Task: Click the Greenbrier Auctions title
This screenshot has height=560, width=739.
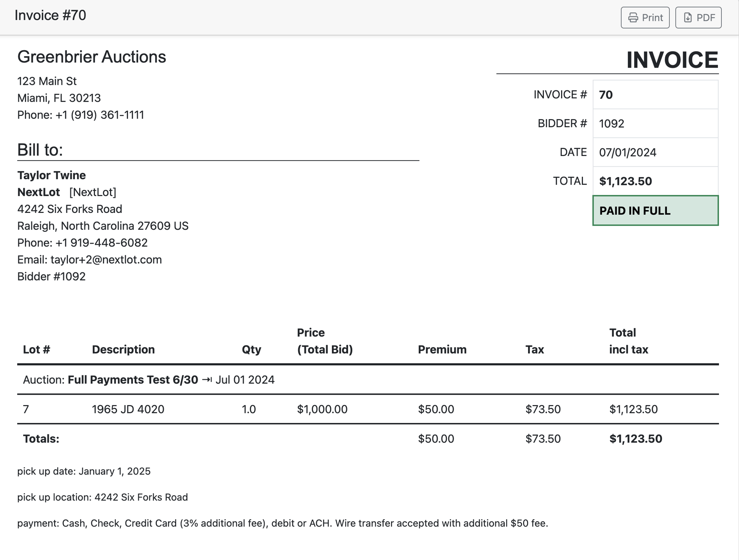Action: click(92, 57)
